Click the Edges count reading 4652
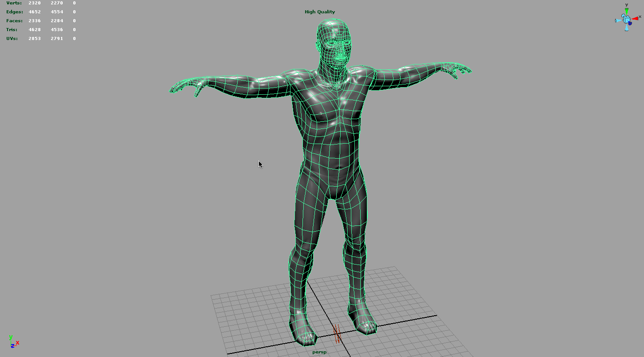 point(35,12)
